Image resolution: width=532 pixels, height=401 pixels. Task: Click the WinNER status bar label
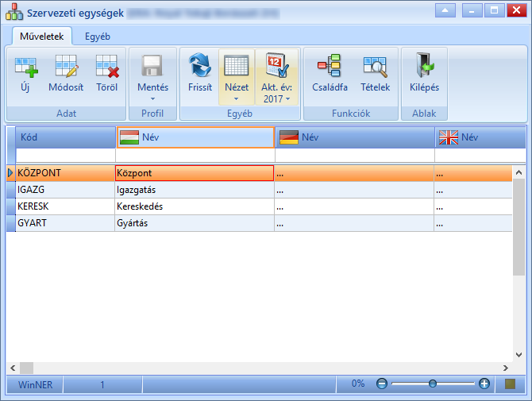(x=35, y=384)
